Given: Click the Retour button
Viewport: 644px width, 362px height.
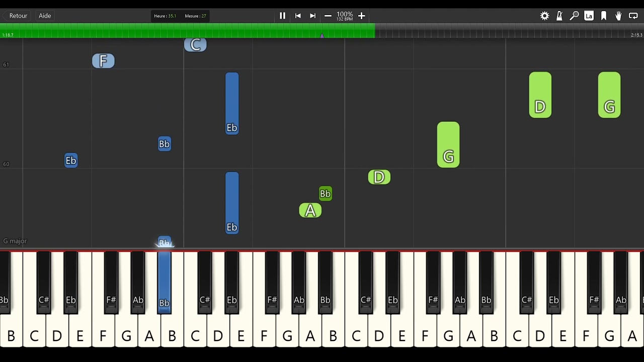Looking at the screenshot, I should [x=18, y=16].
